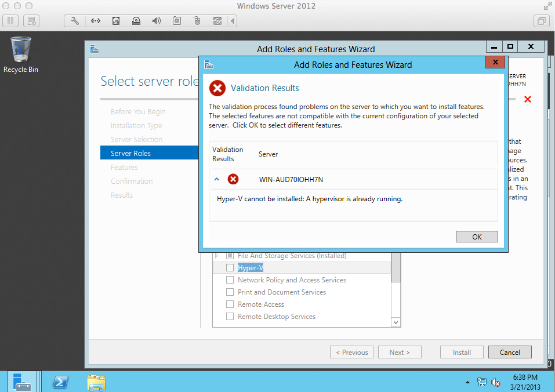555x392 pixels.
Task: Take a VM snapshot via toolbar
Action: tap(31, 21)
